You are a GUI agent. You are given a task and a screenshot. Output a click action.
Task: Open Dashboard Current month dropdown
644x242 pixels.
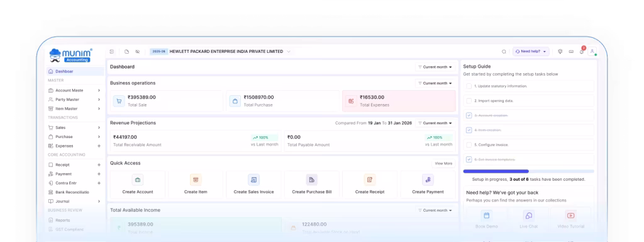click(x=435, y=67)
